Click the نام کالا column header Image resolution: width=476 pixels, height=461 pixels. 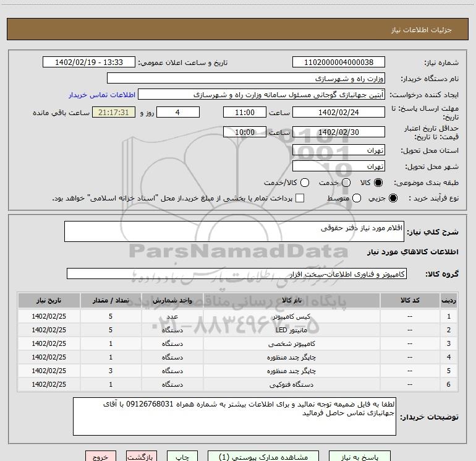[291, 300]
